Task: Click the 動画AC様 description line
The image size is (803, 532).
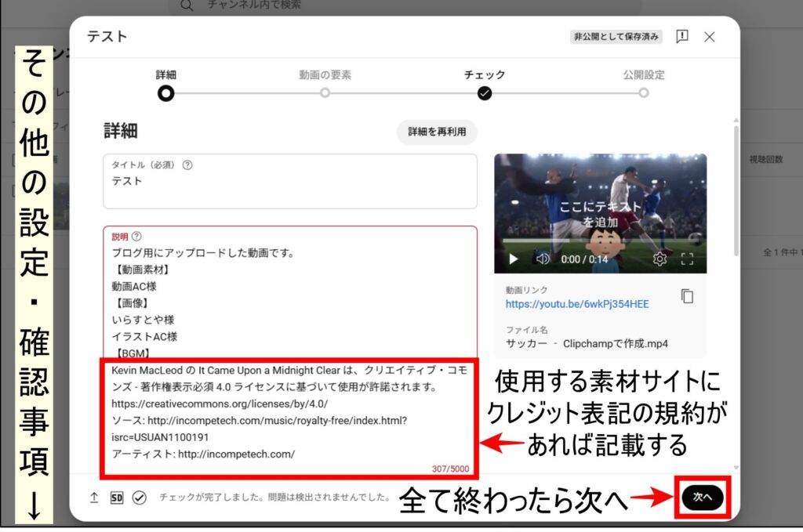Action: click(x=134, y=287)
